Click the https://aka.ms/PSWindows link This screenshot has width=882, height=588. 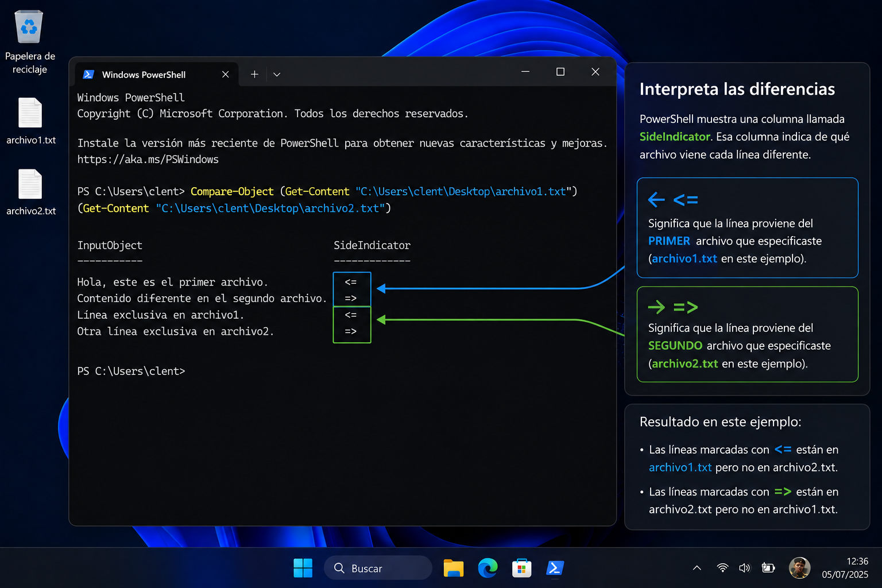[148, 159]
